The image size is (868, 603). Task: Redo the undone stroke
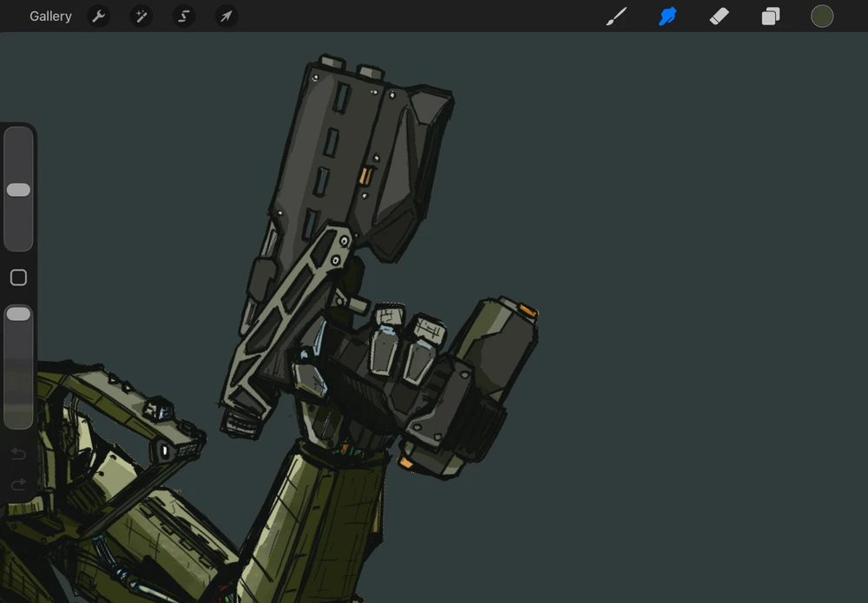click(18, 484)
